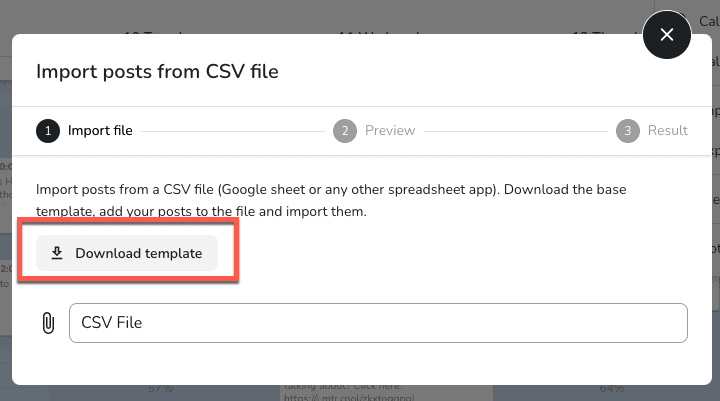Click the CSV File input field
Screen dimensions: 720x401
pos(378,322)
